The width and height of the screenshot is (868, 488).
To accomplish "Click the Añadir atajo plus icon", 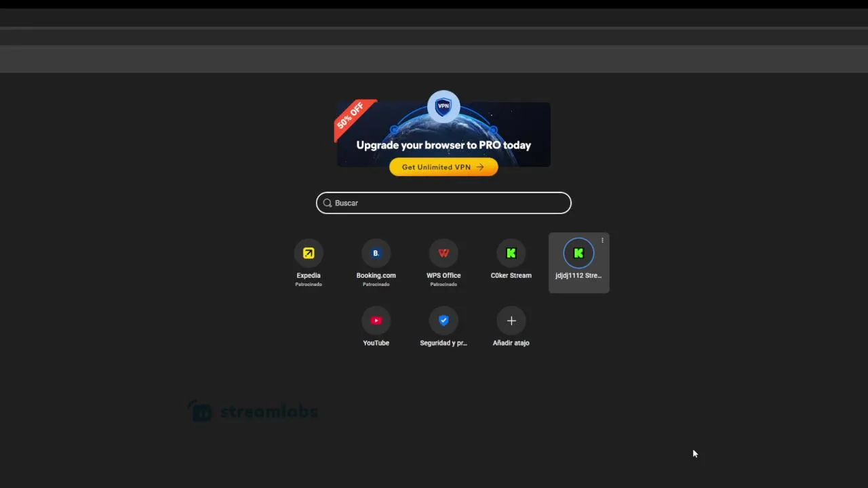I will tap(511, 321).
